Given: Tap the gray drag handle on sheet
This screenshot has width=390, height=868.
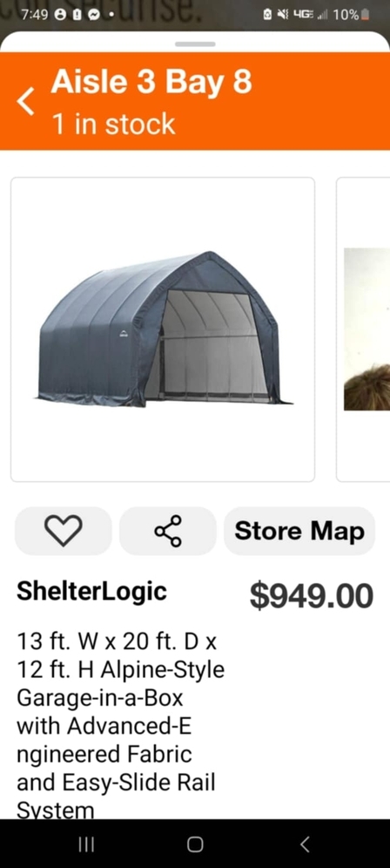Looking at the screenshot, I should [x=195, y=44].
